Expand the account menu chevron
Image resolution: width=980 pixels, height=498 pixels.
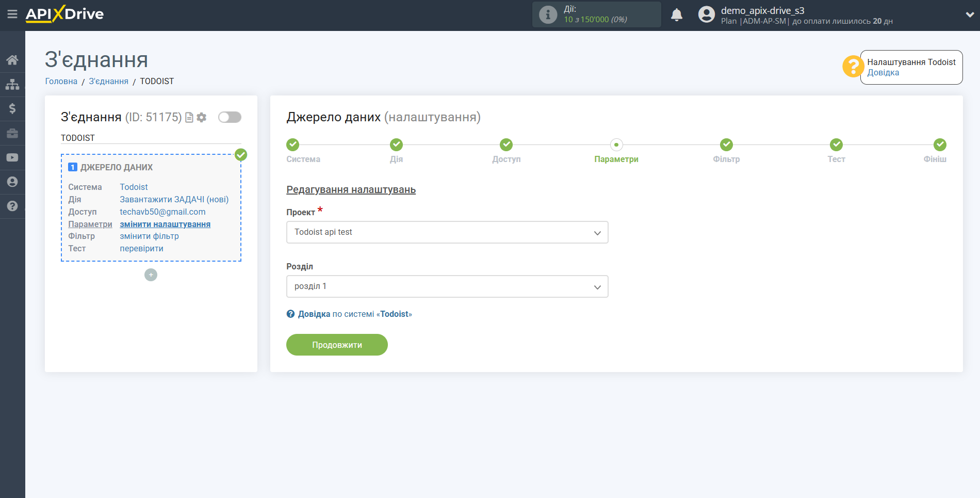click(x=970, y=14)
